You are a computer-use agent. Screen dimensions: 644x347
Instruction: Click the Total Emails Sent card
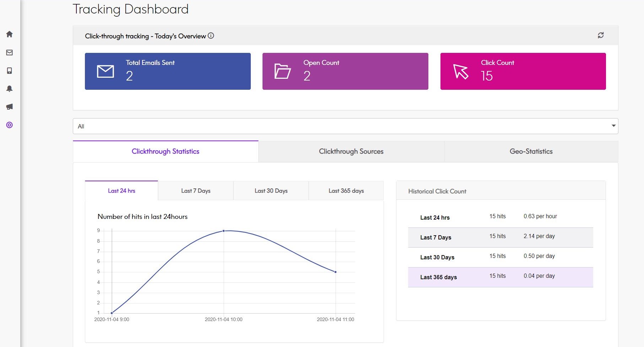tap(168, 71)
